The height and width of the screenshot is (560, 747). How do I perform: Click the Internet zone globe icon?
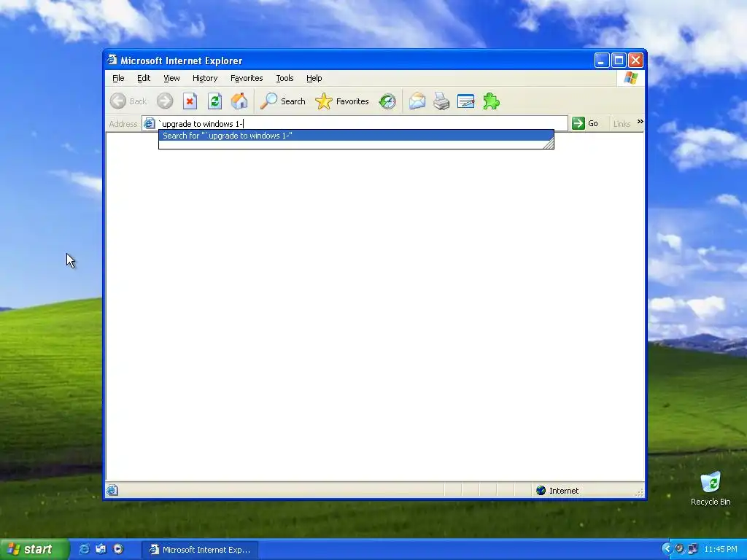point(541,491)
